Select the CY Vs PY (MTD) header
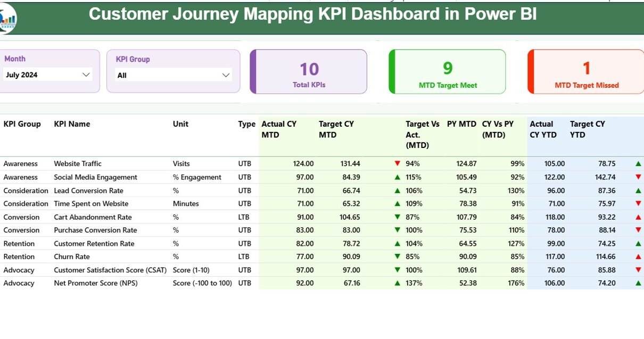The width and height of the screenshot is (644, 339). tap(498, 129)
